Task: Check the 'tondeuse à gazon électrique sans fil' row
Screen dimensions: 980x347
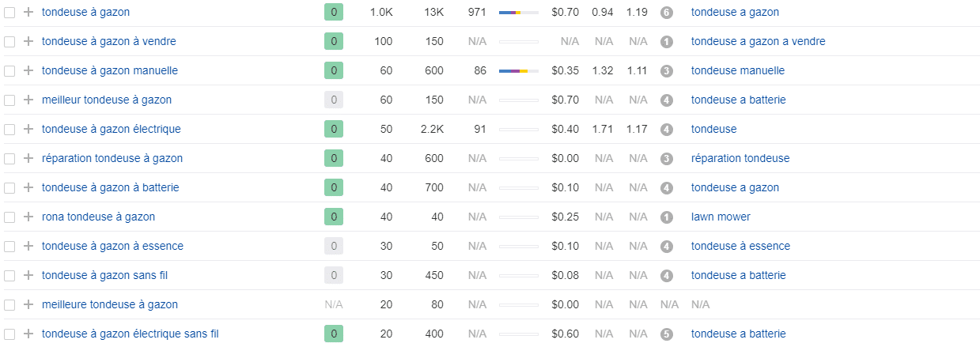Action: [9, 334]
